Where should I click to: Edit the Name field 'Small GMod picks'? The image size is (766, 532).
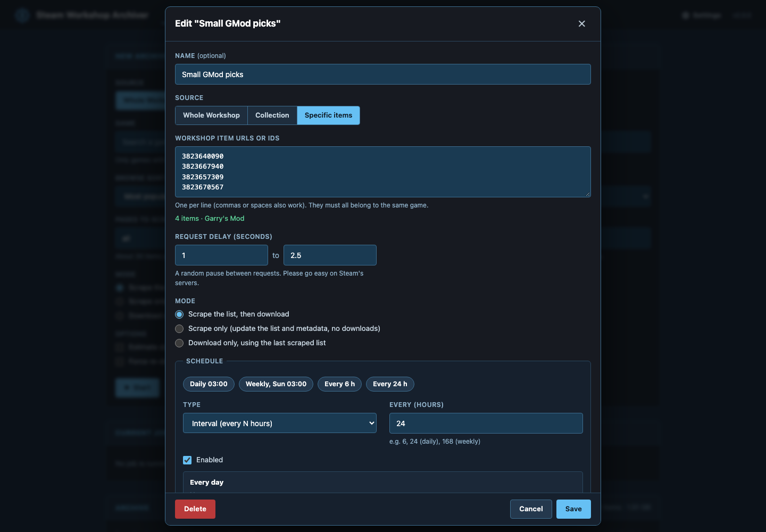coord(383,74)
